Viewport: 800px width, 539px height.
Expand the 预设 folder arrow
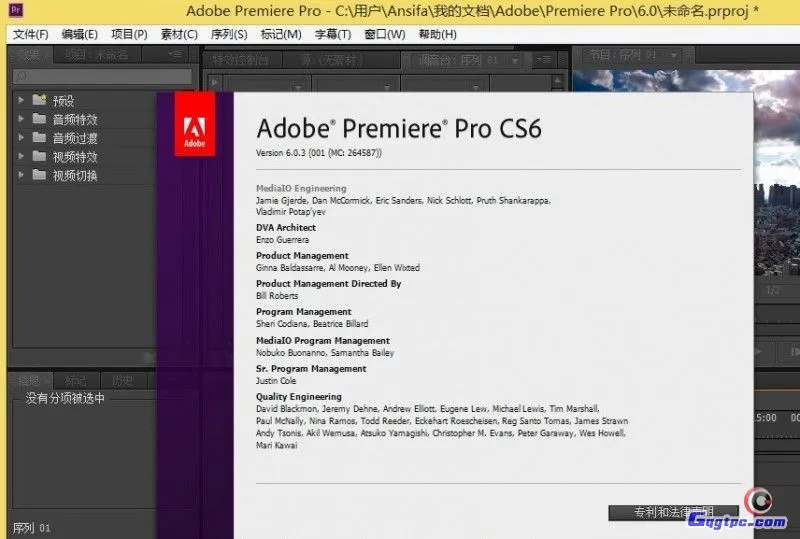point(20,100)
